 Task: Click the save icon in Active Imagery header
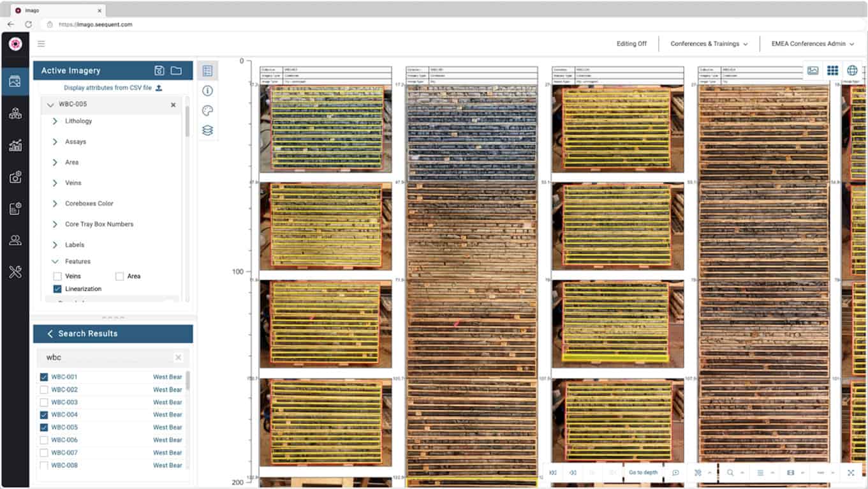pyautogui.click(x=159, y=70)
